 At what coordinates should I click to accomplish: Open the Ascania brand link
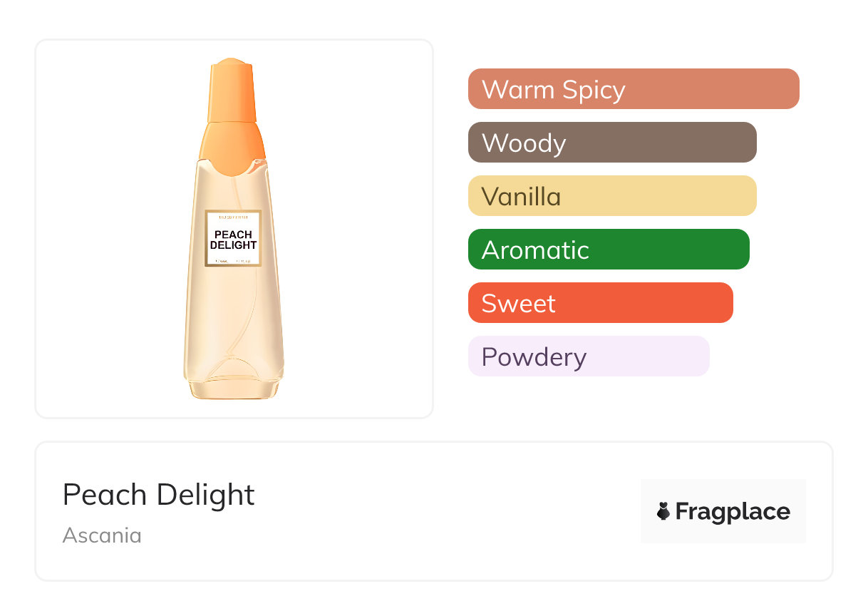click(x=102, y=535)
